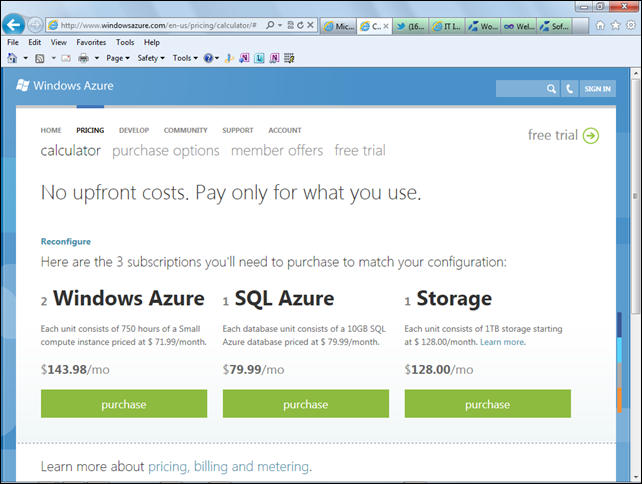Click the Windows Azure logo
Screen dimensions: 642x484
point(65,86)
